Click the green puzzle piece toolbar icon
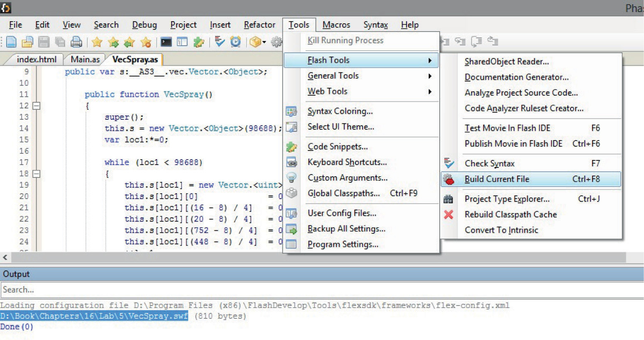Image resolution: width=644 pixels, height=340 pixels. tap(199, 42)
